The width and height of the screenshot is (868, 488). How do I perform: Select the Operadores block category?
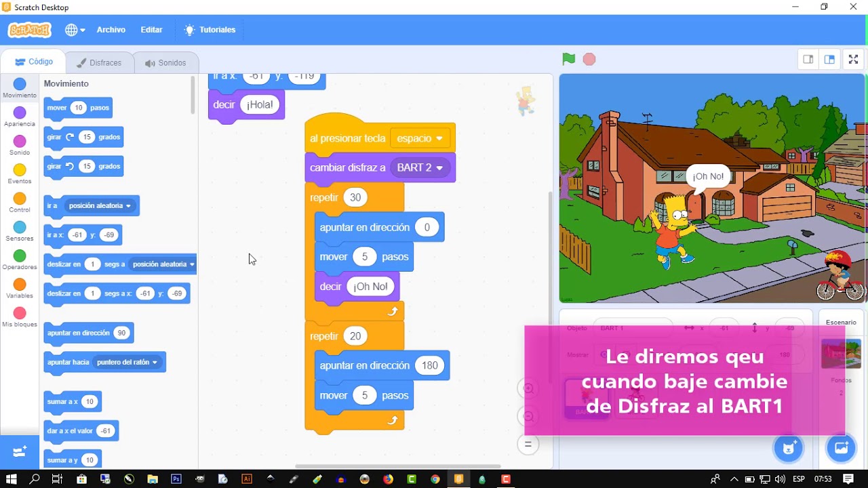20,260
